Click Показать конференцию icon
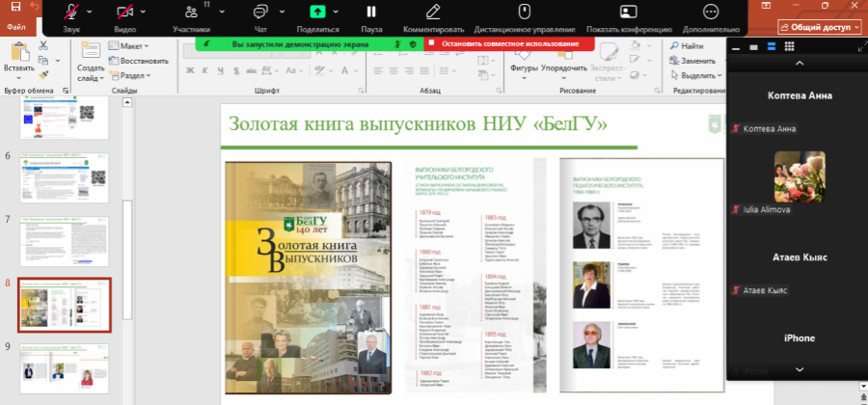This screenshot has height=405, width=868. (628, 12)
